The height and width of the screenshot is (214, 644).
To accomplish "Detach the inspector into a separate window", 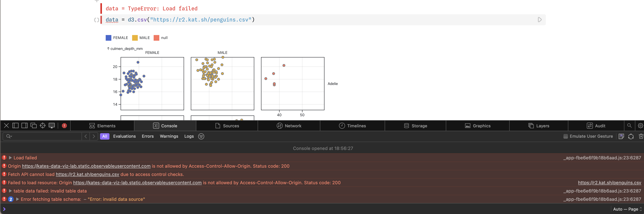I will point(33,126).
